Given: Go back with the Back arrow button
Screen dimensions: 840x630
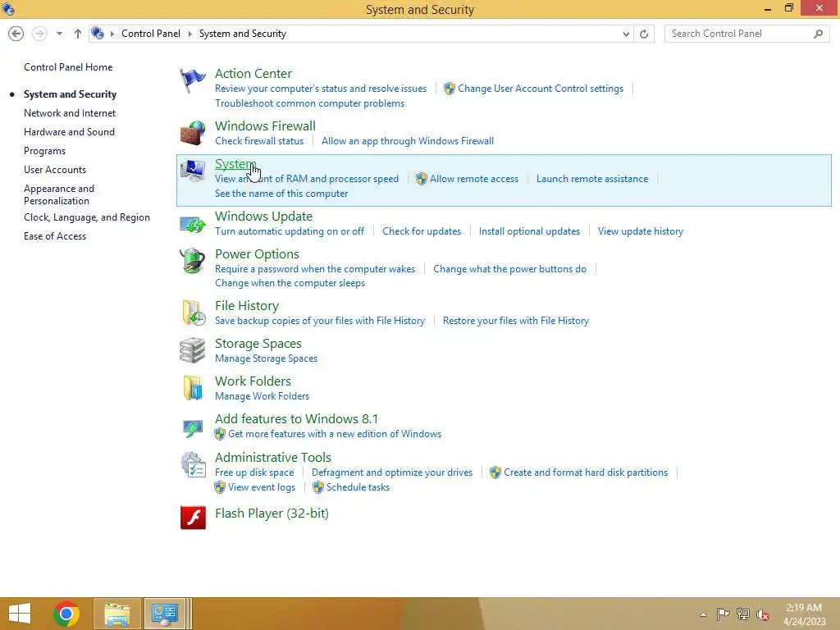Looking at the screenshot, I should (16, 34).
